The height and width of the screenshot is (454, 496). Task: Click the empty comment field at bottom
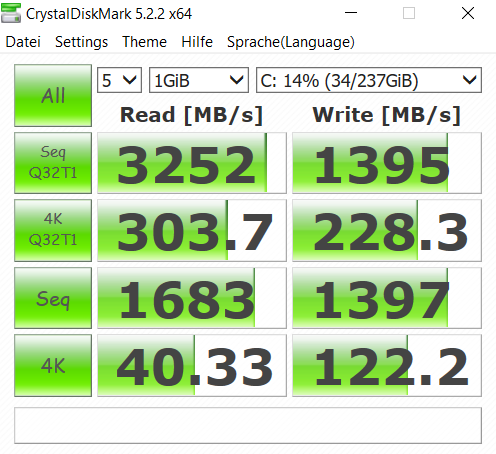pyautogui.click(x=248, y=425)
